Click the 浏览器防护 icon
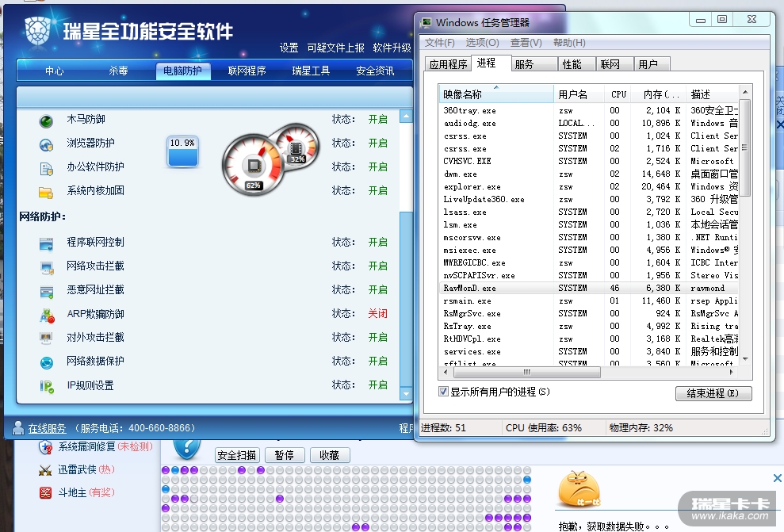This screenshot has width=784, height=532. [46, 145]
